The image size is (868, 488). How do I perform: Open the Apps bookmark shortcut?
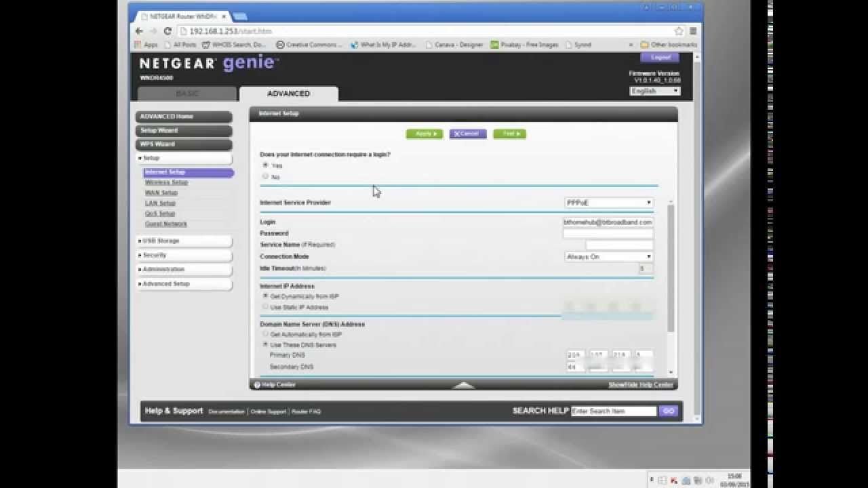146,45
